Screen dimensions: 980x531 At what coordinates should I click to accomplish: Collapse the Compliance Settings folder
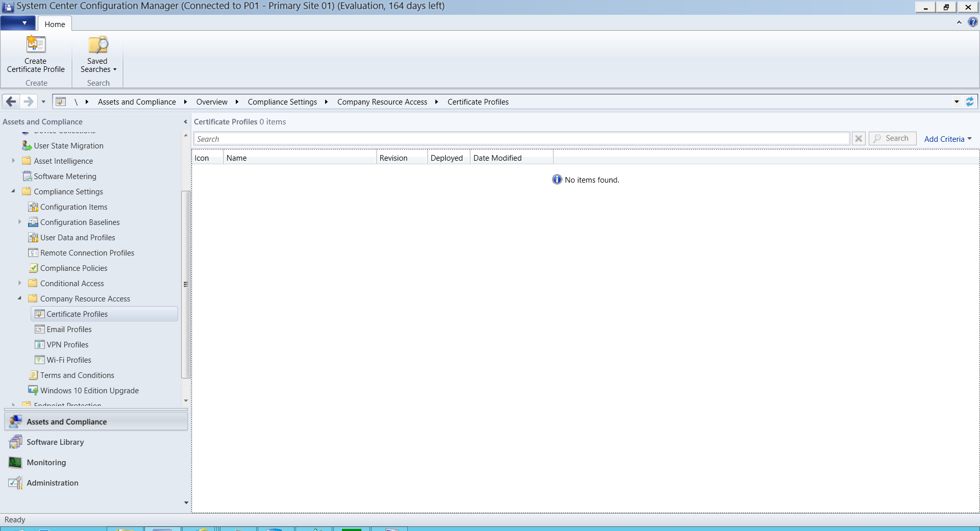[12, 191]
